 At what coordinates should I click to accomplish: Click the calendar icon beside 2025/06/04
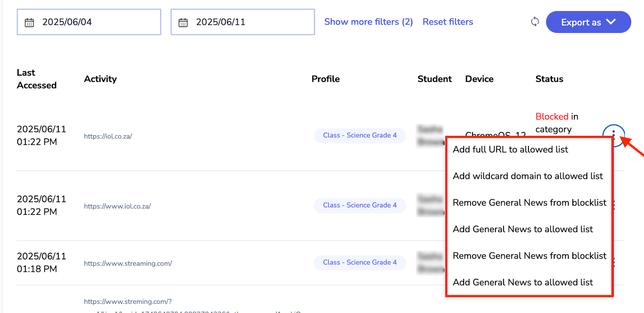click(29, 23)
